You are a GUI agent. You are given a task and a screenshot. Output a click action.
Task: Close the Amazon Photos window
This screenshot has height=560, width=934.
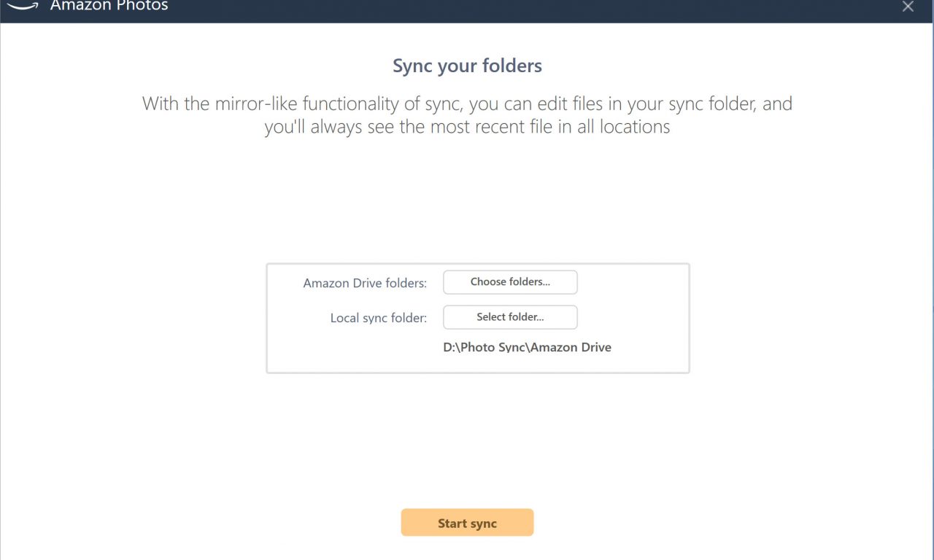908,7
